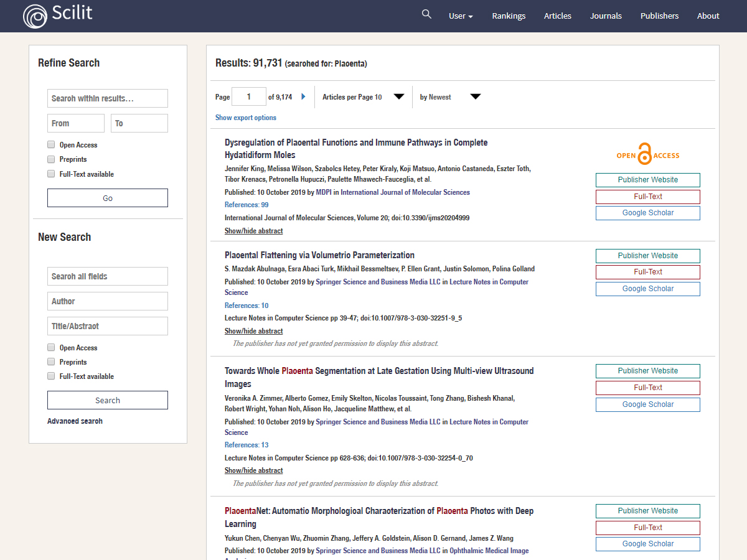
Task: Check Preprints box under Refine Search
Action: [51, 159]
